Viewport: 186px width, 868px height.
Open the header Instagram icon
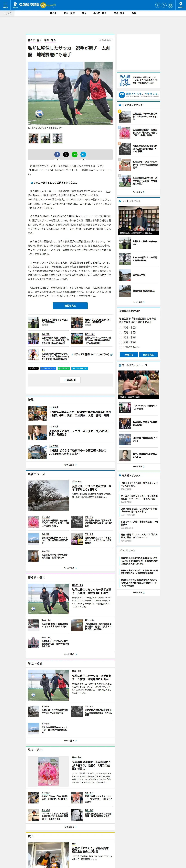point(170,5)
